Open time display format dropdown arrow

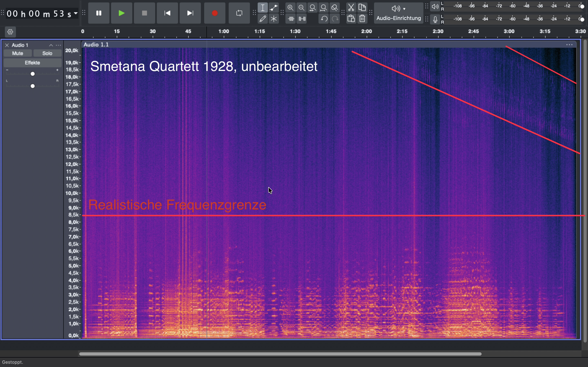tap(76, 13)
